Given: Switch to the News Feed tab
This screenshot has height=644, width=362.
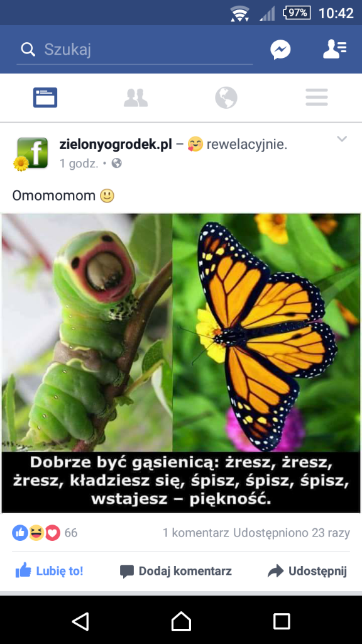Looking at the screenshot, I should click(x=45, y=97).
